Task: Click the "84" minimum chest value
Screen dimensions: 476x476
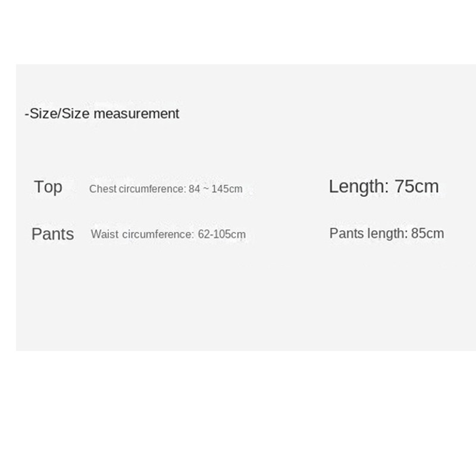Action: pyautogui.click(x=195, y=189)
